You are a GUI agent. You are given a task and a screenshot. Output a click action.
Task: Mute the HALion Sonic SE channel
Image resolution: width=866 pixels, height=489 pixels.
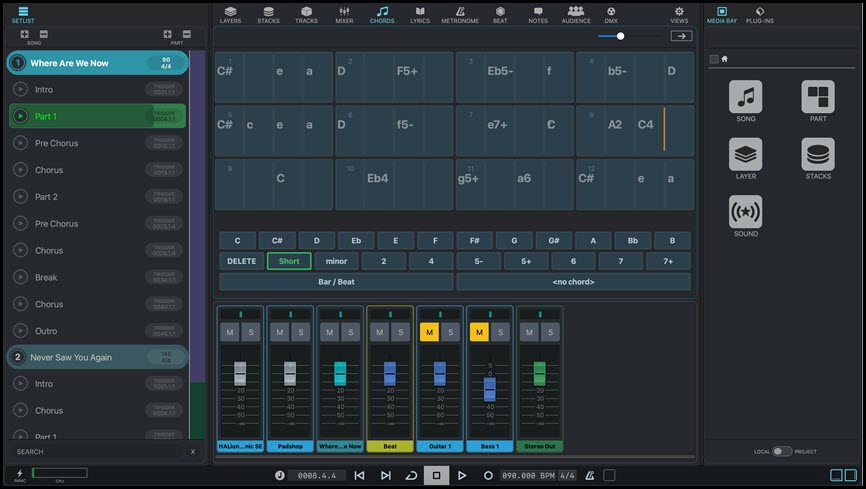click(x=230, y=332)
